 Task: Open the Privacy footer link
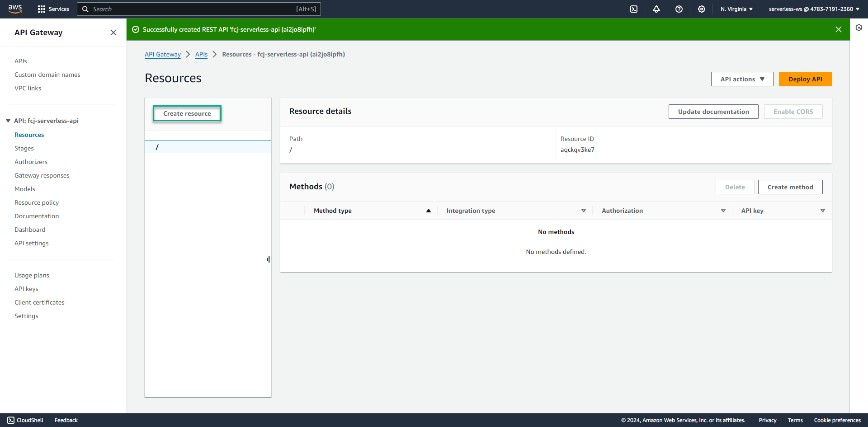(x=768, y=420)
